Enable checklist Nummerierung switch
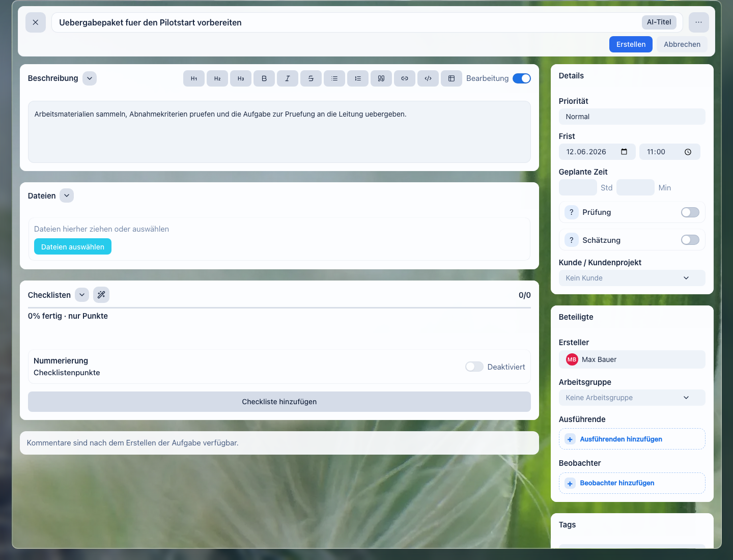733x560 pixels. click(474, 367)
